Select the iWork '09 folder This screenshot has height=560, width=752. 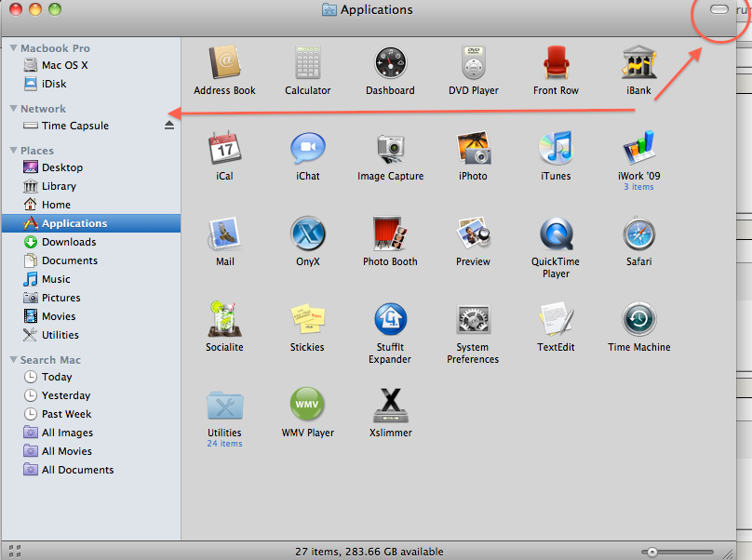pos(638,148)
